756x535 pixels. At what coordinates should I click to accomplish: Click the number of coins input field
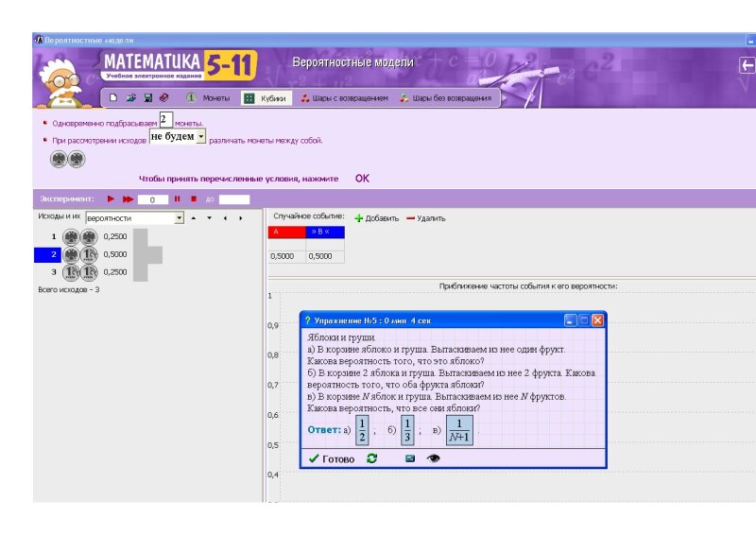click(166, 120)
